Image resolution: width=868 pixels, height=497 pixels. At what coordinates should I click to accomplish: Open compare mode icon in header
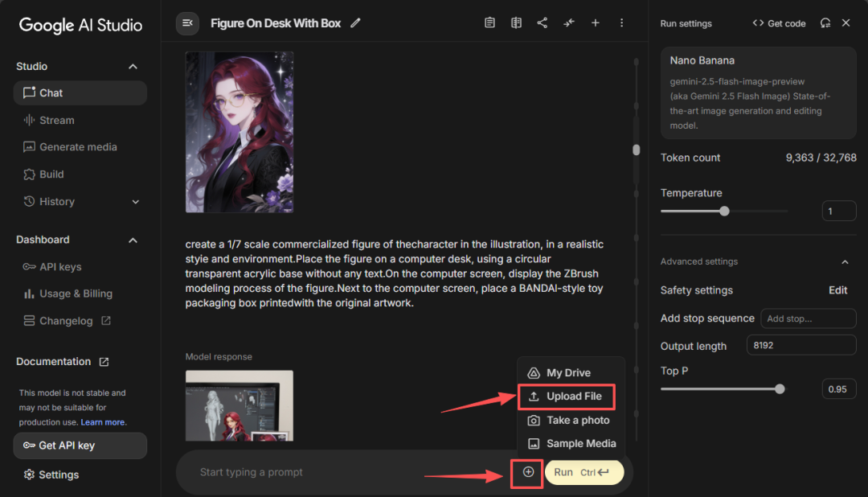point(516,23)
